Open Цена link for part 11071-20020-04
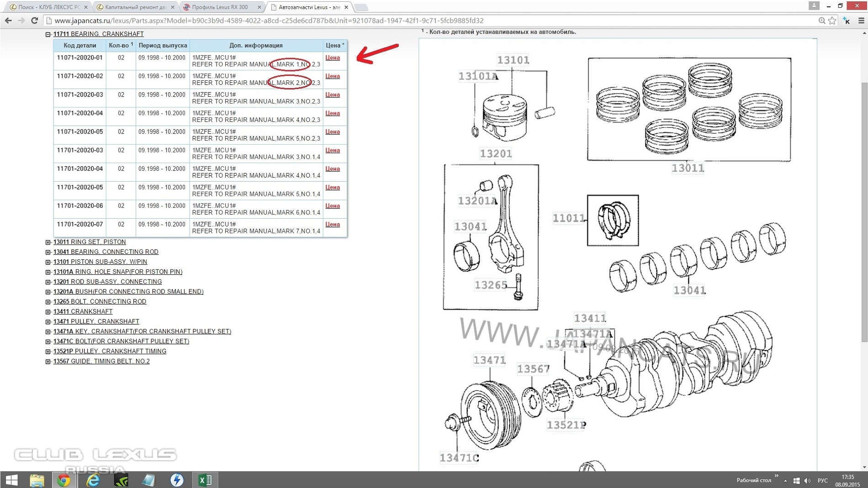 [x=333, y=113]
